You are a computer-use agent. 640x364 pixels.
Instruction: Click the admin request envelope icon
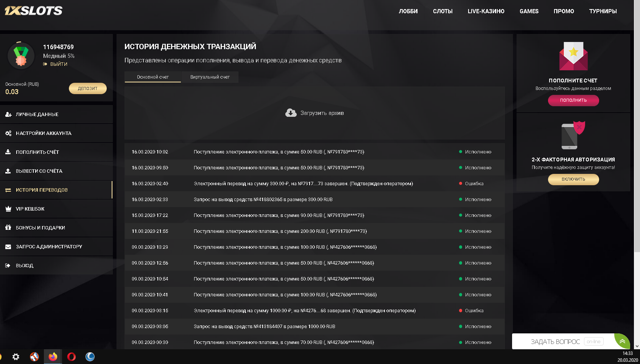(8, 247)
